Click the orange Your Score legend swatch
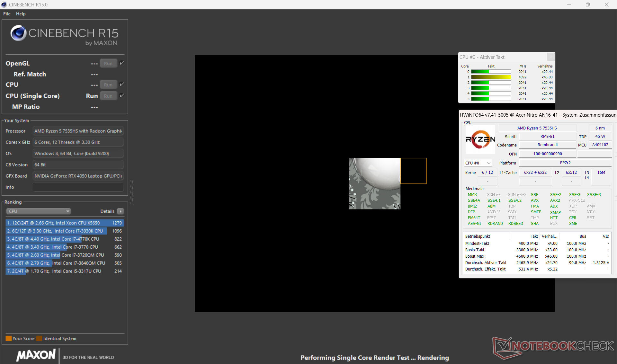 (9, 338)
